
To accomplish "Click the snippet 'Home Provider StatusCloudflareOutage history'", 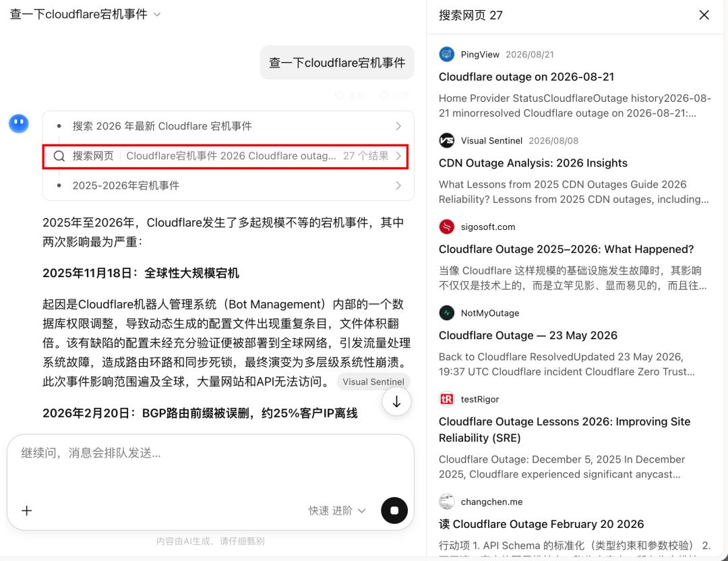I will point(575,105).
